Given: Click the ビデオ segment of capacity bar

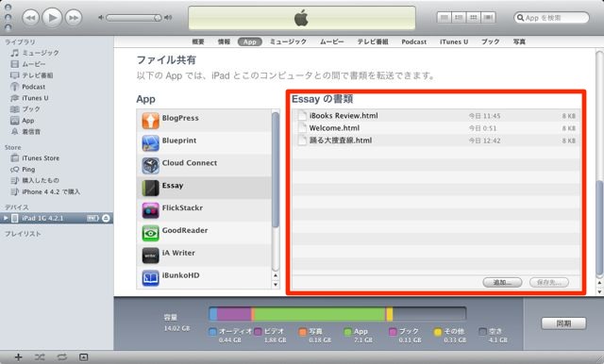Looking at the screenshot, I should click(234, 314).
